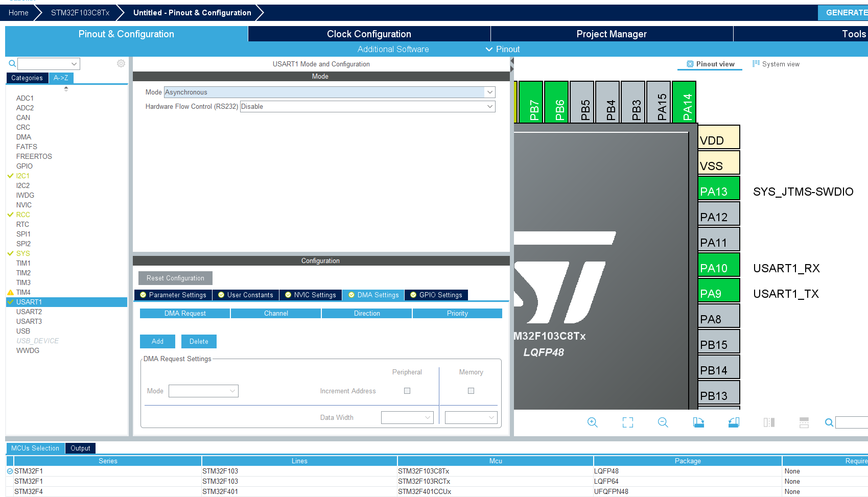Open Memory Data Width dropdown

click(x=471, y=417)
